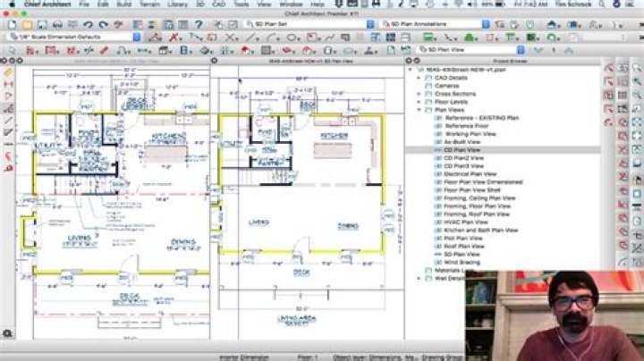Click the DECK label below right plan
The image size is (644, 361).
tap(301, 273)
